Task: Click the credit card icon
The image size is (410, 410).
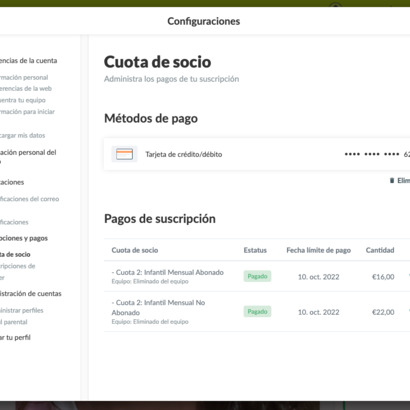Action: [x=124, y=154]
